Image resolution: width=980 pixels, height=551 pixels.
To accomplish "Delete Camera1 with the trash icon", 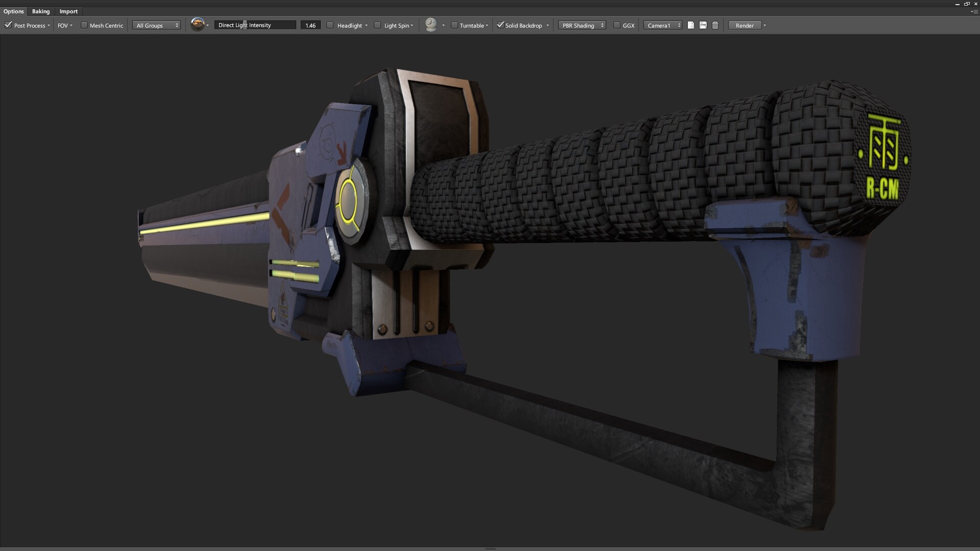I will coord(715,25).
